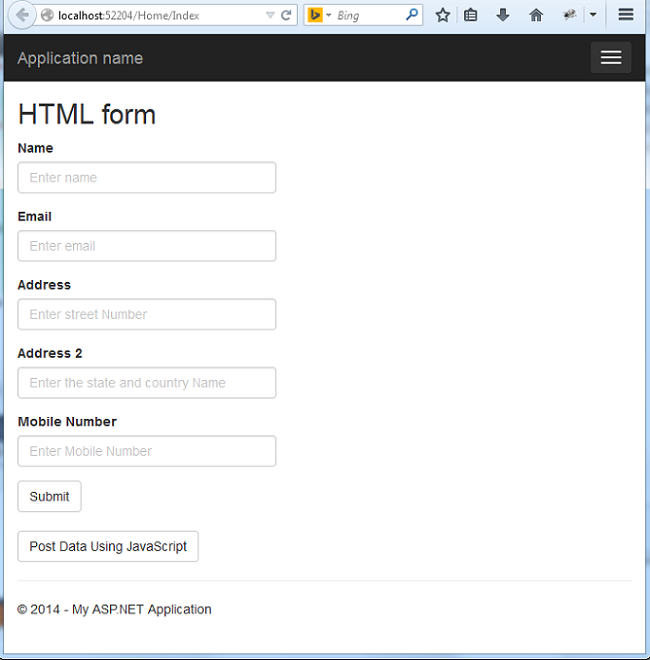Image resolution: width=650 pixels, height=660 pixels.
Task: Focus the Enter name input field
Action: [x=147, y=178]
